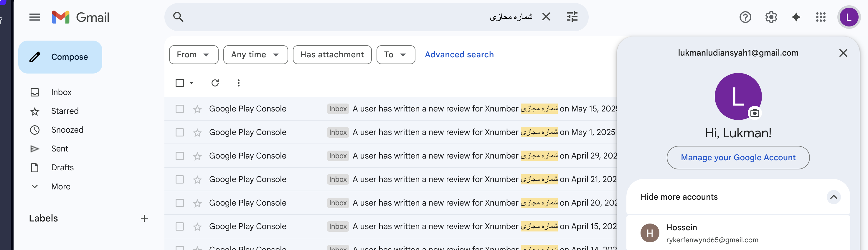The width and height of the screenshot is (868, 250).
Task: Star the April 20 review email
Action: (197, 203)
